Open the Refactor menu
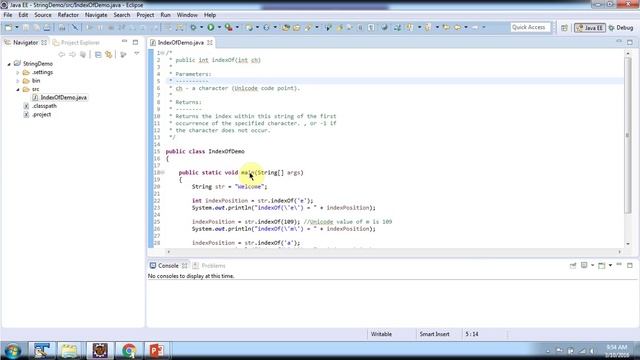This screenshot has height=360, width=640. tap(68, 15)
